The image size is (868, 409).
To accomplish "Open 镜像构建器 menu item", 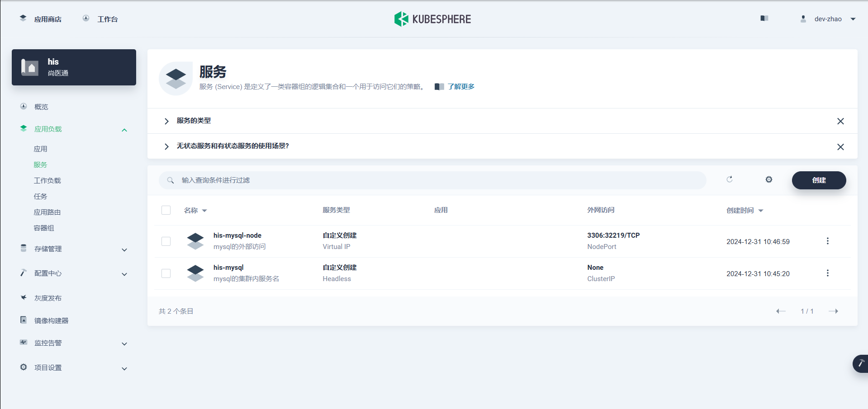I will [x=51, y=320].
